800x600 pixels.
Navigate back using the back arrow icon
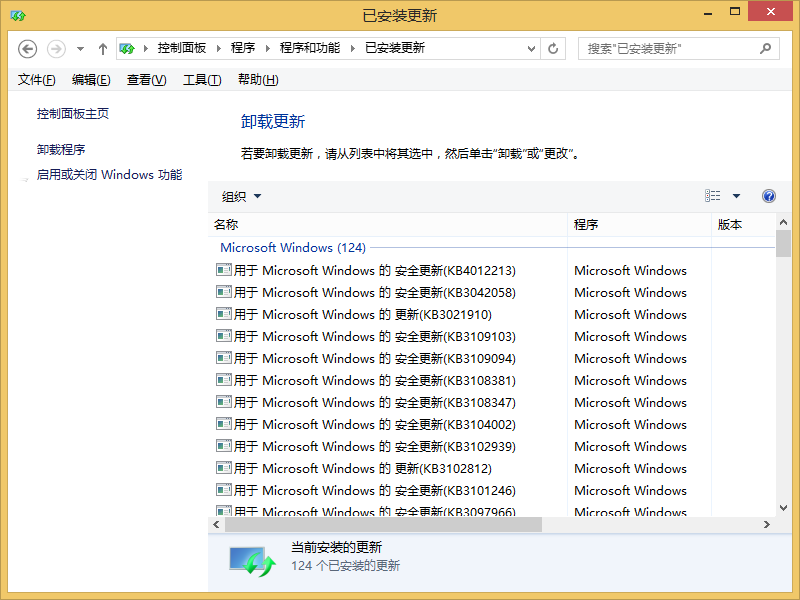click(x=27, y=48)
